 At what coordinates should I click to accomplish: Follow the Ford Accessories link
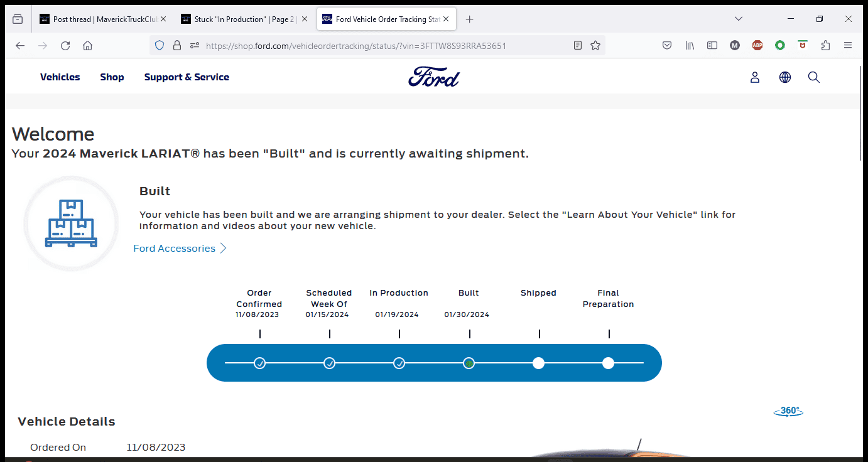tap(180, 249)
